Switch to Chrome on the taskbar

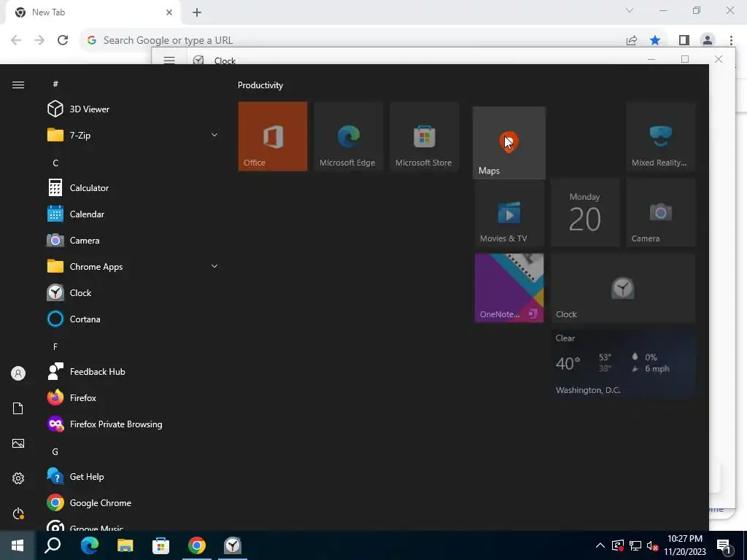(x=197, y=545)
